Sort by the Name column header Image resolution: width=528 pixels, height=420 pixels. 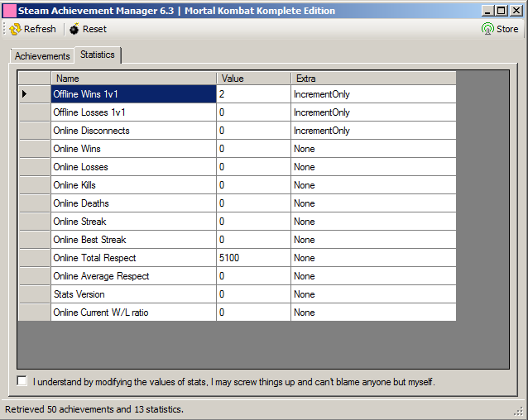[x=133, y=78]
